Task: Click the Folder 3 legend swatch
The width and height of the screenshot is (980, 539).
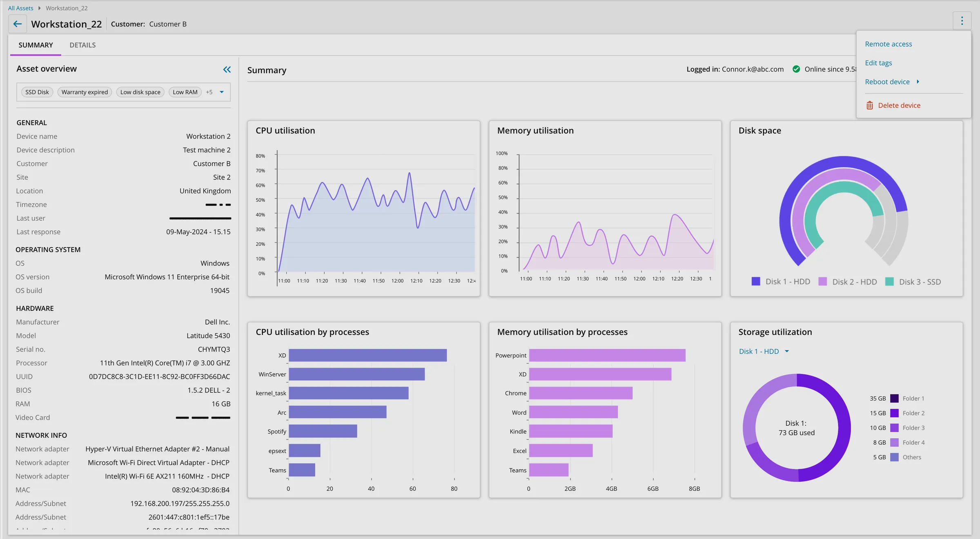Action: coord(894,428)
